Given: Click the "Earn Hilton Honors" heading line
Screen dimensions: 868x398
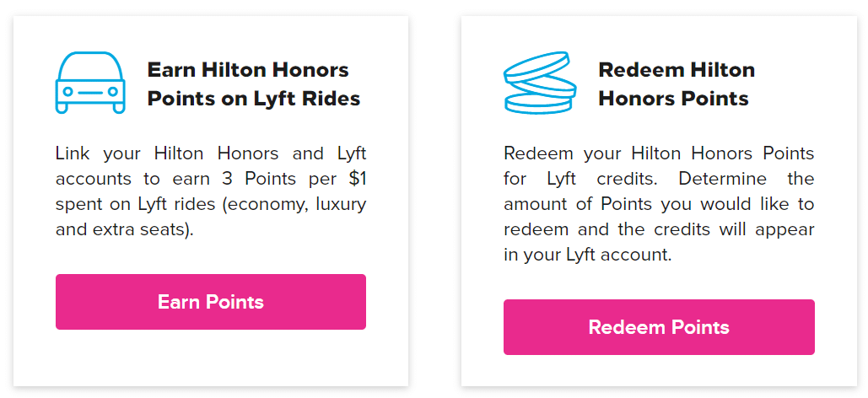Looking at the screenshot, I should tap(248, 70).
